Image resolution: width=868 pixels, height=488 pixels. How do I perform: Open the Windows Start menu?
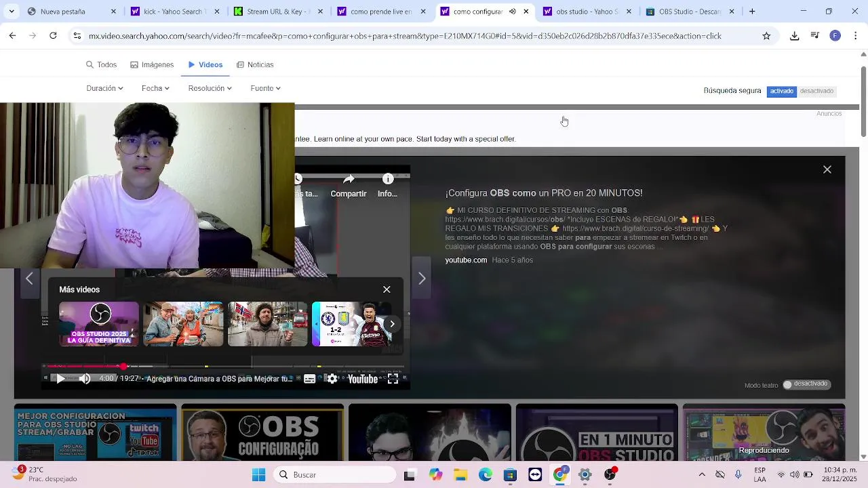click(x=259, y=475)
